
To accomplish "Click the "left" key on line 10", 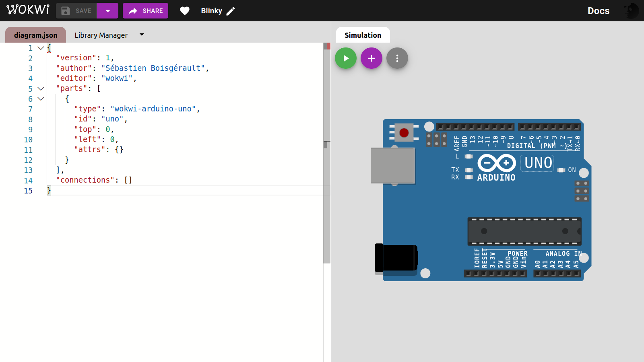I will [x=87, y=139].
